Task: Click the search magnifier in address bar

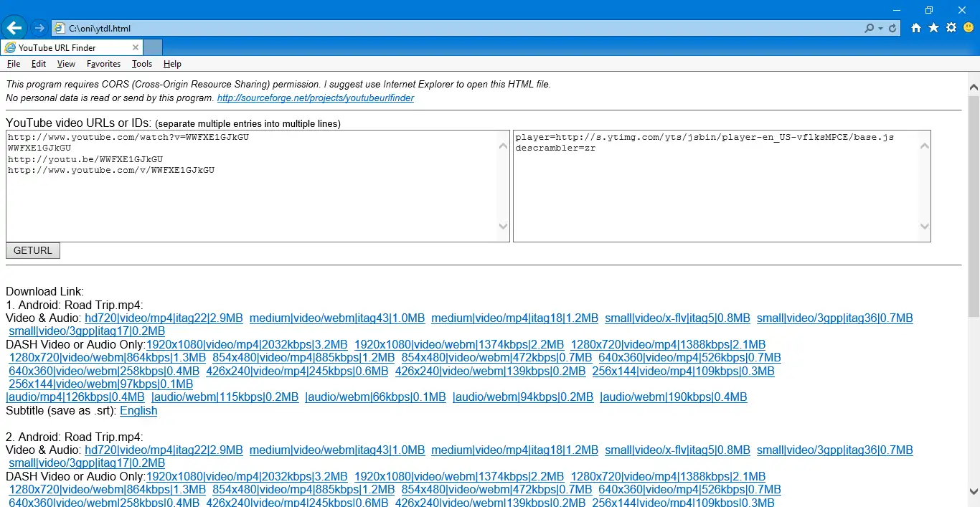Action: point(870,29)
